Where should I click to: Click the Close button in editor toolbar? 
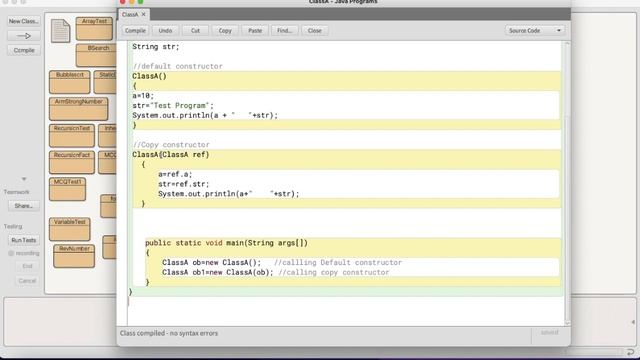pyautogui.click(x=315, y=31)
